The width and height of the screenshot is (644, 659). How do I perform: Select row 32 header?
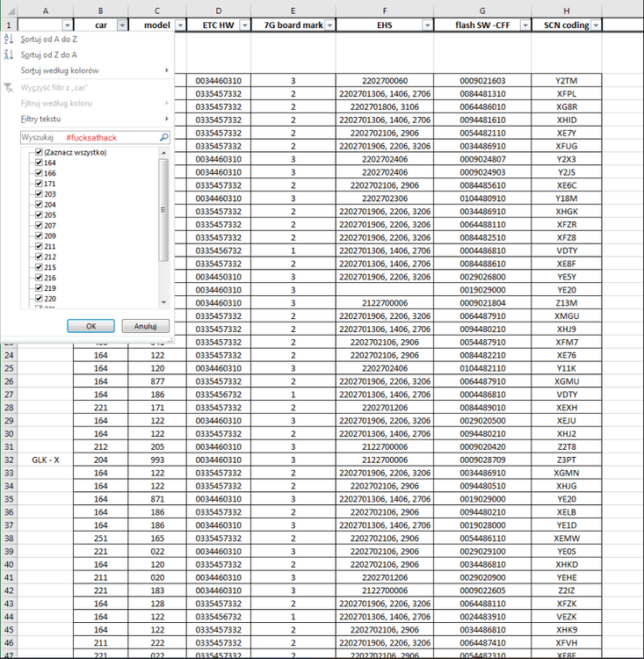point(9,460)
